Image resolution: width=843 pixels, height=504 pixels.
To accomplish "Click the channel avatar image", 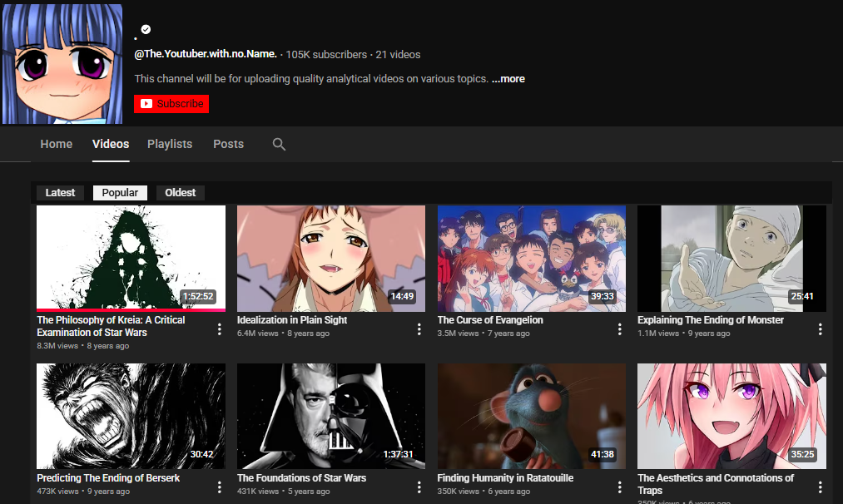I will click(x=62, y=64).
